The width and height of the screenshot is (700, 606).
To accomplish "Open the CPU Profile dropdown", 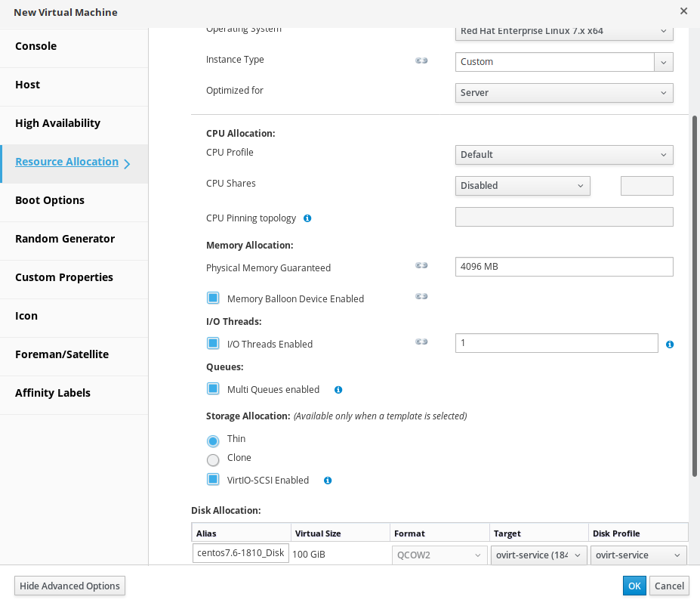I will 564,155.
